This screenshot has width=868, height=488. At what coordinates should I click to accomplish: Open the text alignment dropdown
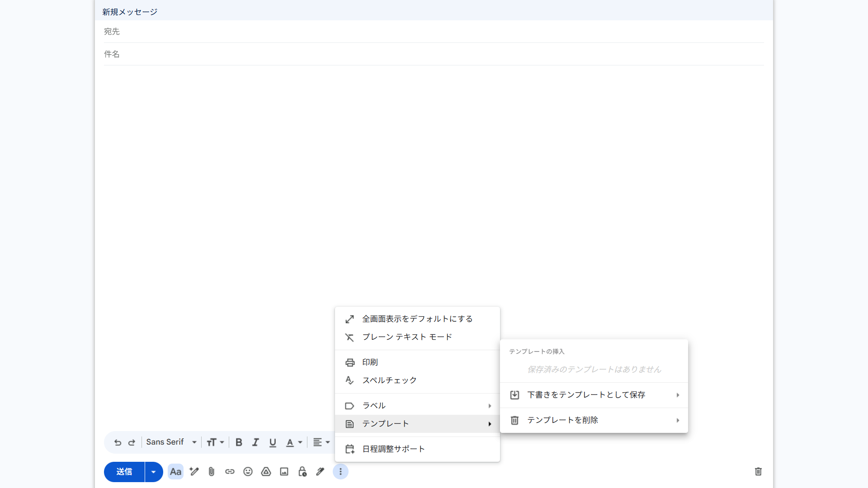coord(321,442)
